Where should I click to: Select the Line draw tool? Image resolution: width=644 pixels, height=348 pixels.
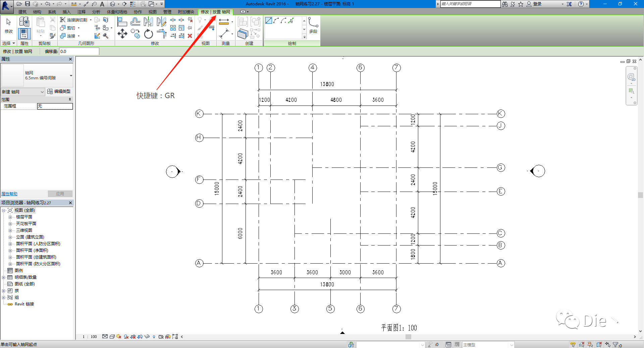pyautogui.click(x=269, y=20)
